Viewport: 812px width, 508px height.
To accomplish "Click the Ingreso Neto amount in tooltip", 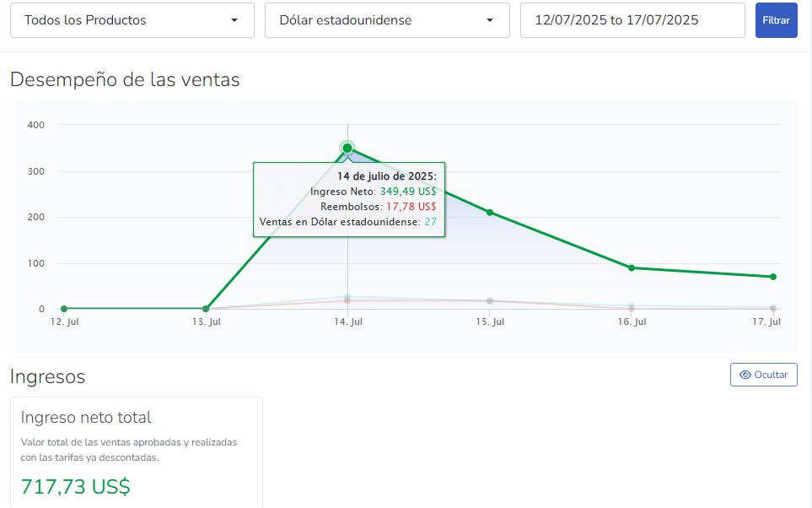I will click(407, 192).
